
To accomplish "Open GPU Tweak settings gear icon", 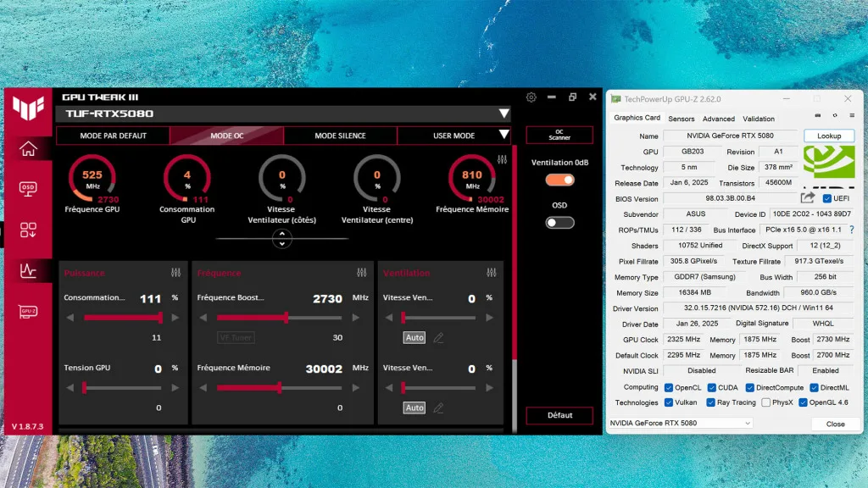I will tap(531, 97).
